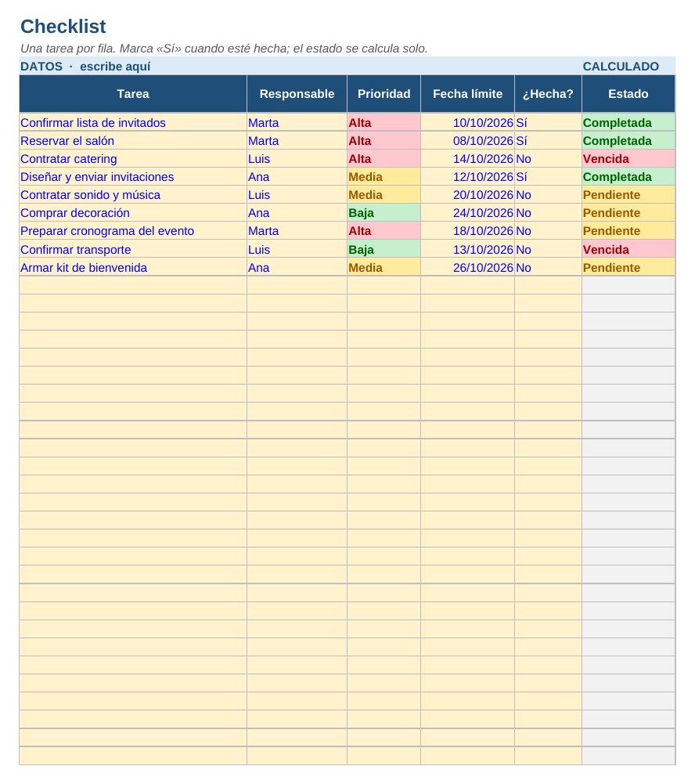
Task: Select the ¿Hecha? column header
Action: point(548,94)
